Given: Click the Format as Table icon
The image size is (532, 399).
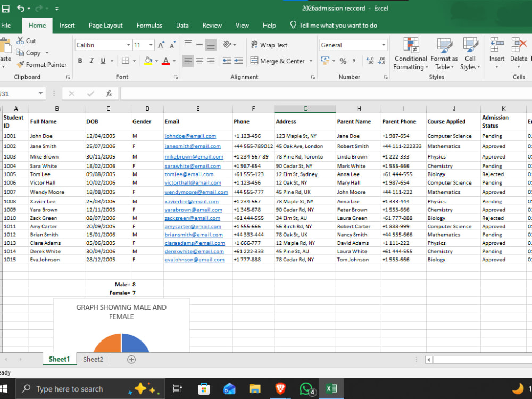Looking at the screenshot, I should 444,45.
